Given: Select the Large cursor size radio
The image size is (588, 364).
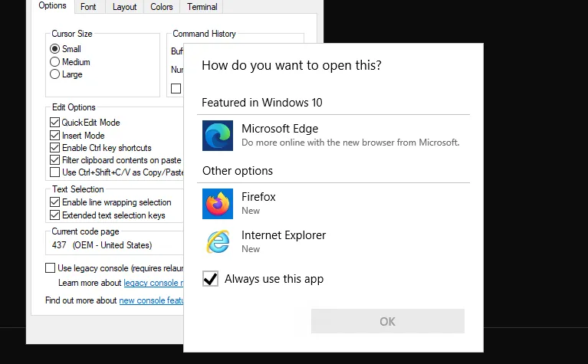Looking at the screenshot, I should tap(54, 74).
